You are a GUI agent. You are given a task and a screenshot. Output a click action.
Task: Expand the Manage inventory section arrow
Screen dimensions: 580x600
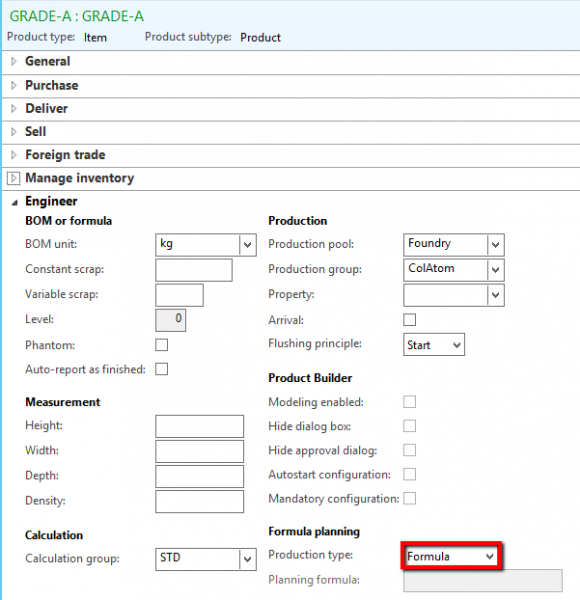click(14, 178)
